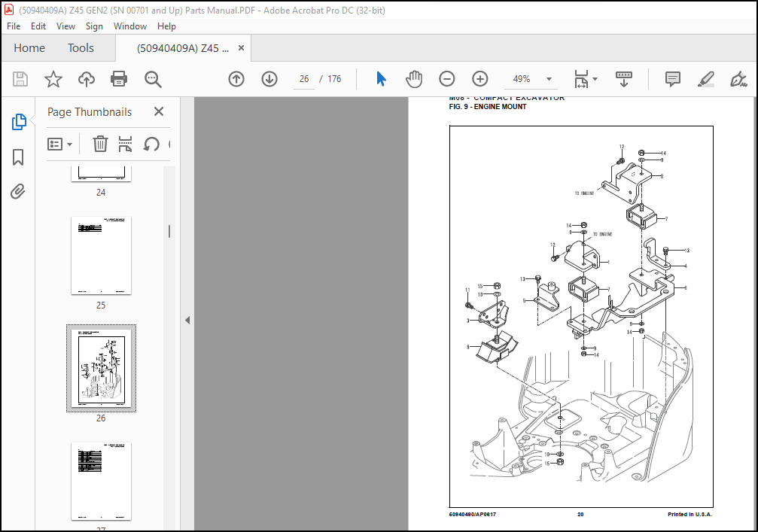Close the Z45 document tab

coord(241,48)
